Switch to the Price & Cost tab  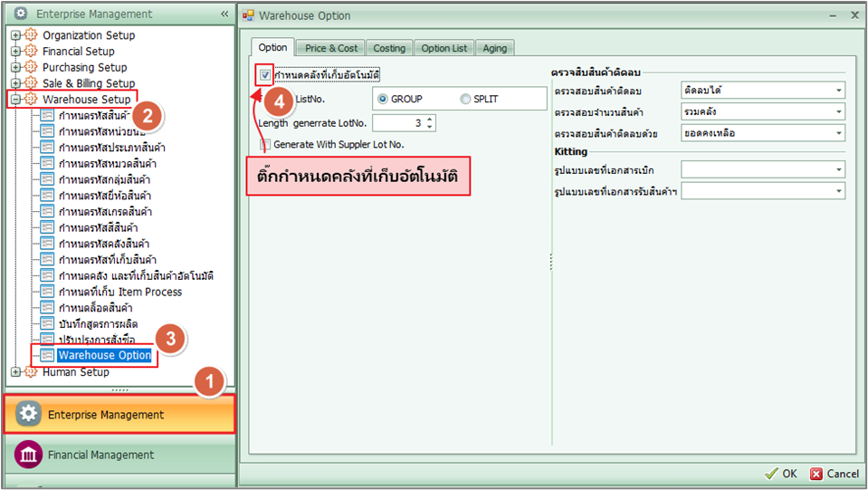coord(331,48)
